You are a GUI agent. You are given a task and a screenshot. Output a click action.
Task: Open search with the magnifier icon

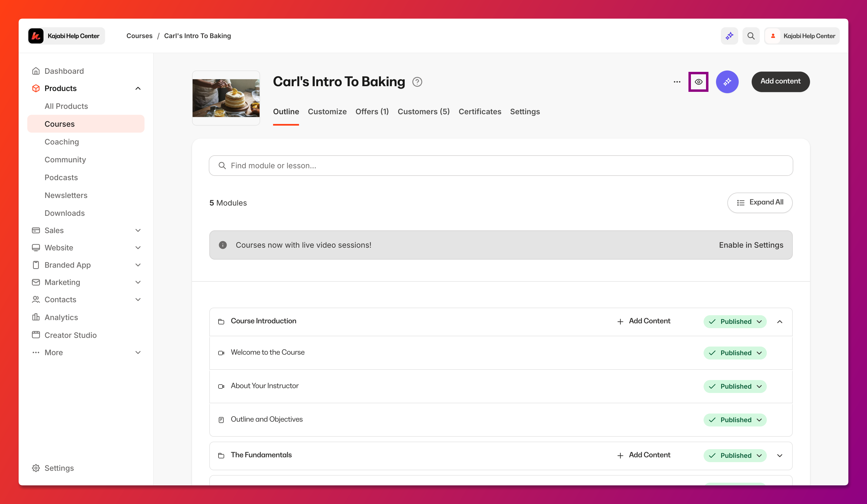(751, 36)
